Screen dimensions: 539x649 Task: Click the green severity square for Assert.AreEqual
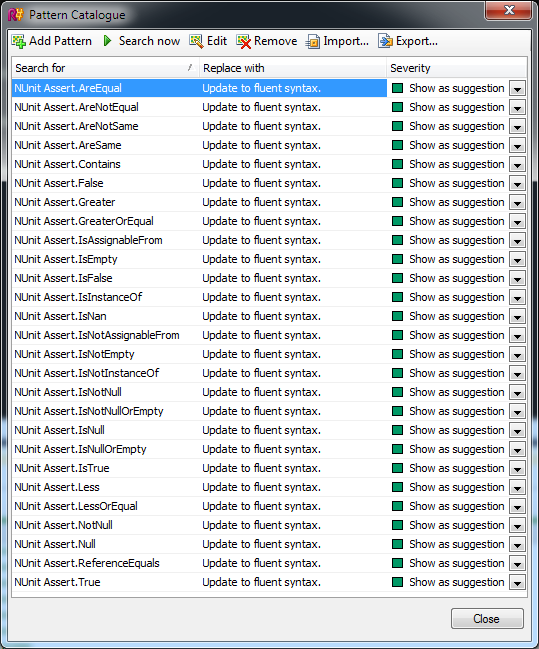tap(397, 88)
